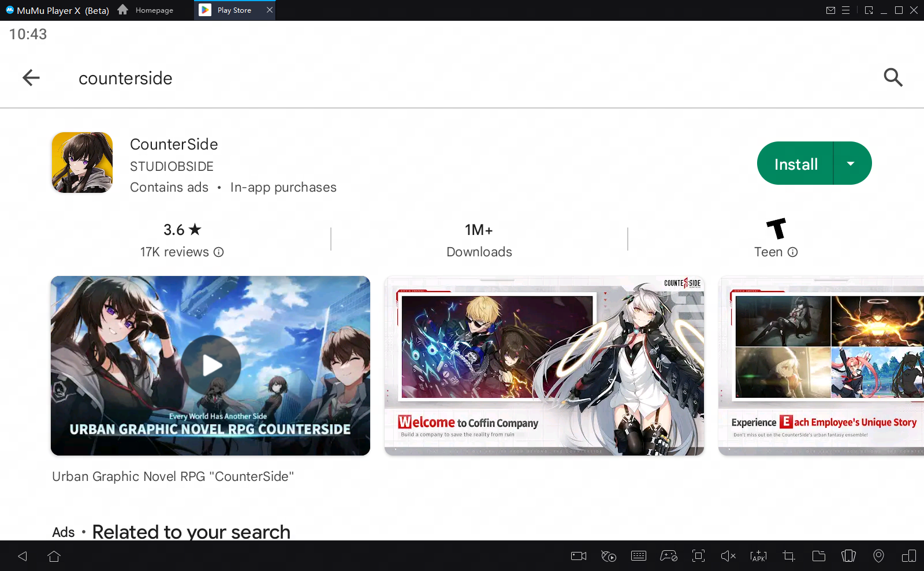Click the MuMu Player X logo

[x=10, y=10]
